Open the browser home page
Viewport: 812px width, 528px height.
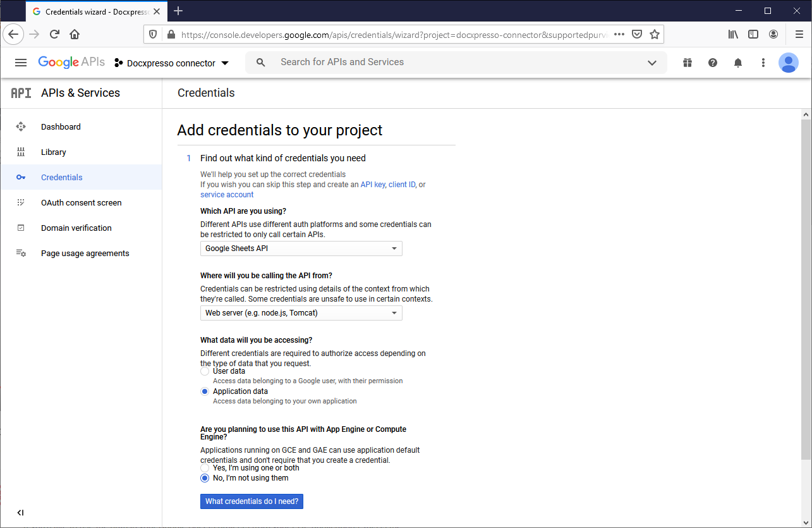(75, 34)
